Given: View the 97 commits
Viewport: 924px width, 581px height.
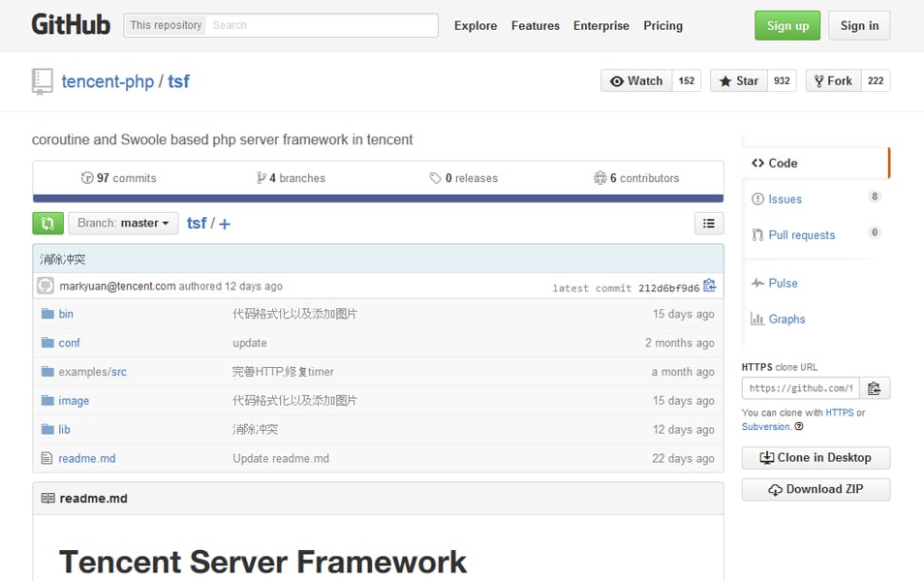Looking at the screenshot, I should click(118, 178).
